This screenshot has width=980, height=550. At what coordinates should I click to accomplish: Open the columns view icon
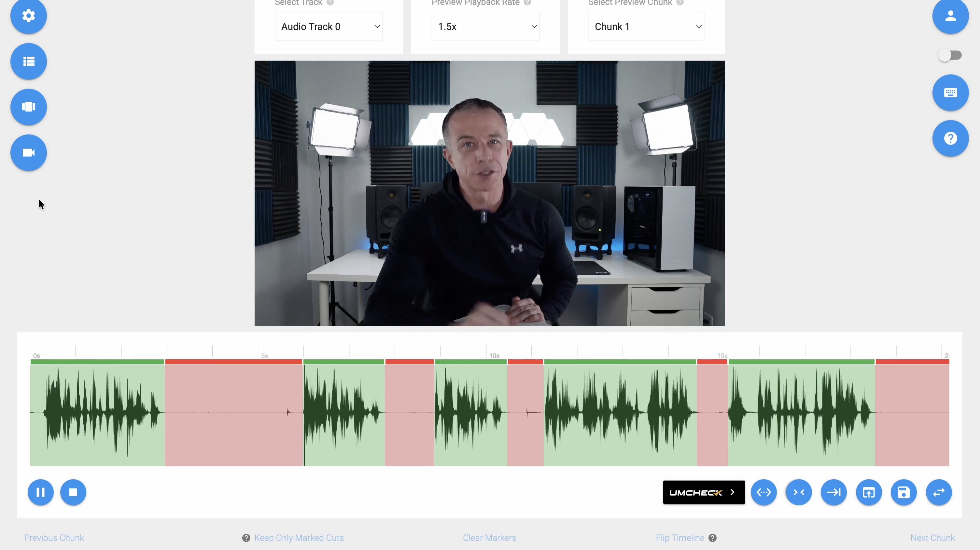[29, 107]
